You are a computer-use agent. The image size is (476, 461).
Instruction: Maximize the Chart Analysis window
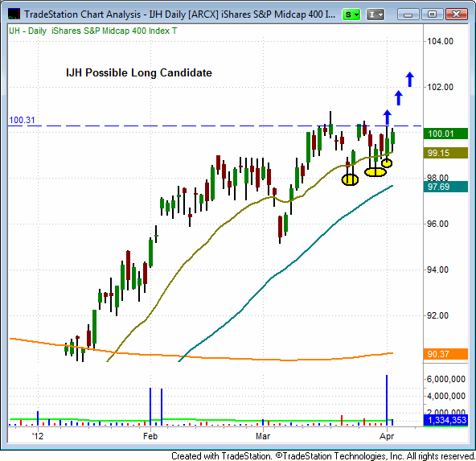432,14
